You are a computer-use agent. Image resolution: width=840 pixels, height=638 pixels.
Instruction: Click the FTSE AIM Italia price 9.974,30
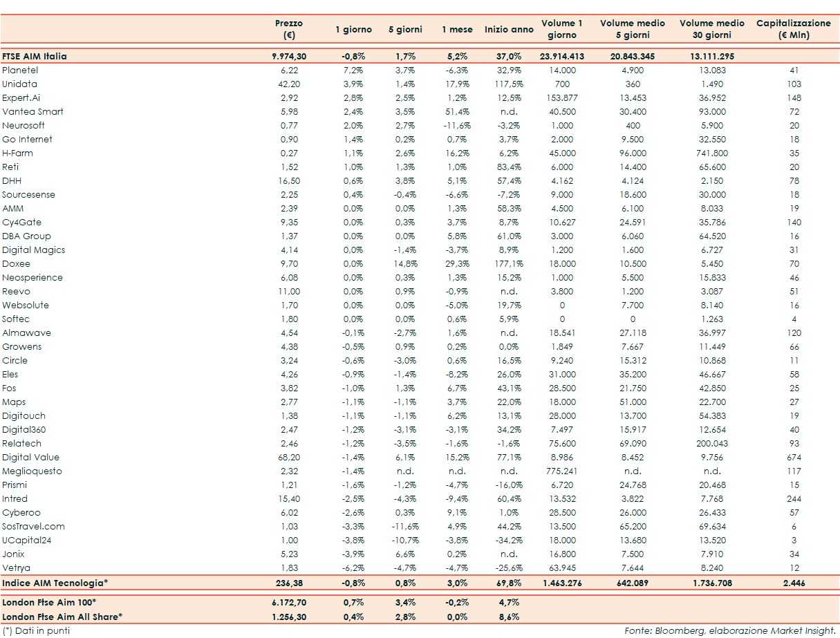click(x=289, y=56)
